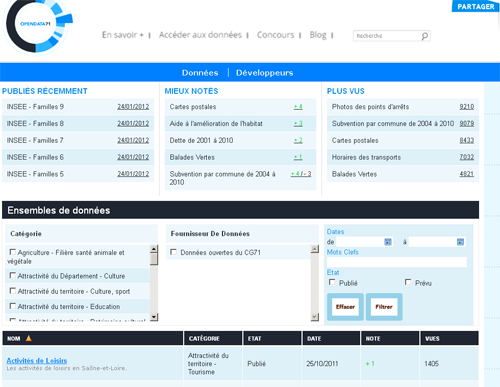Open 'Horaires des transports' in Plus Vus
The width and height of the screenshot is (500, 387).
click(x=366, y=157)
